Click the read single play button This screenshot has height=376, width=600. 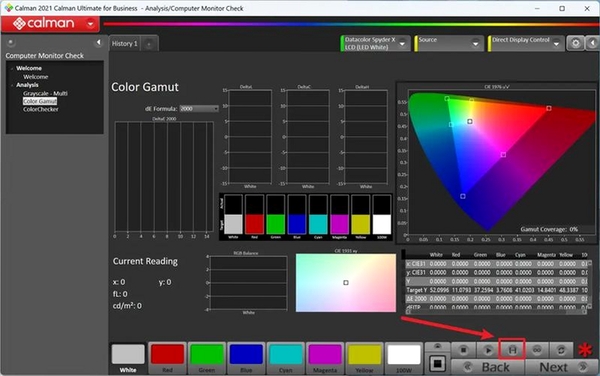(488, 350)
